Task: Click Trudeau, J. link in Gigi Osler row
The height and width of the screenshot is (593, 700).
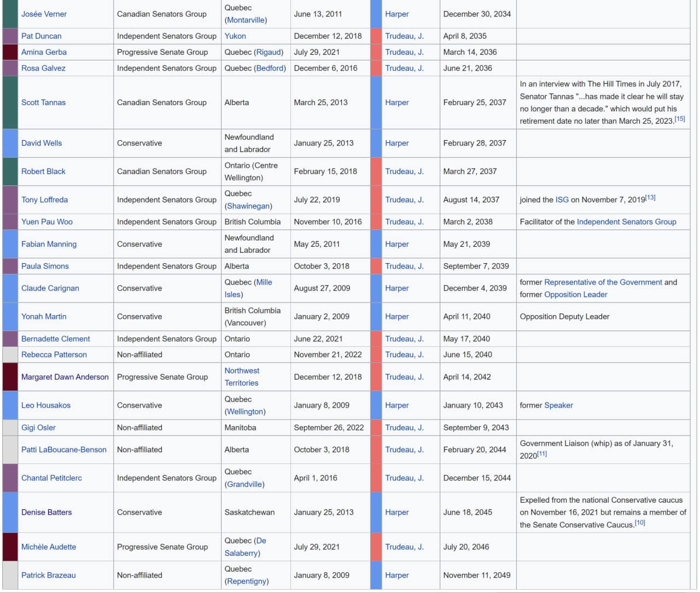Action: point(404,428)
